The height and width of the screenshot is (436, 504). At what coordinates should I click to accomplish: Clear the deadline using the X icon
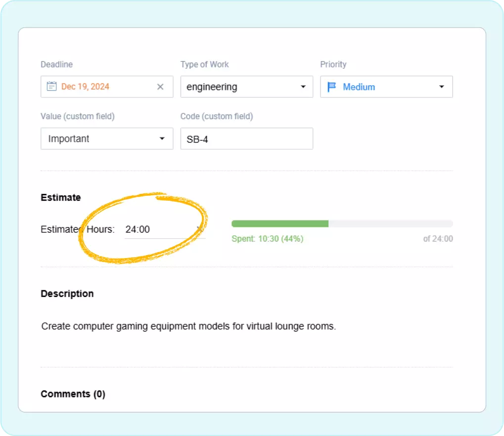[160, 87]
